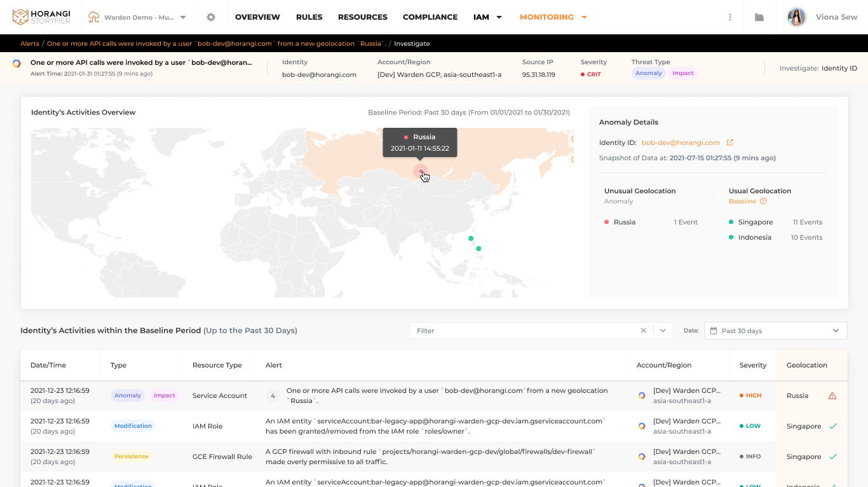The image size is (868, 487).
Task: Click Singapore under Usual Geolocation
Action: pyautogui.click(x=756, y=222)
